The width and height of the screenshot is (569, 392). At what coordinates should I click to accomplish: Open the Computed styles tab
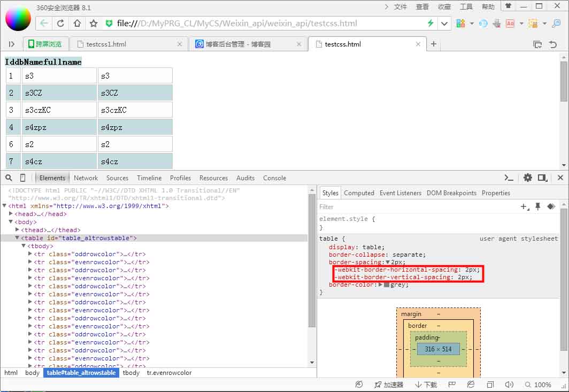point(359,193)
